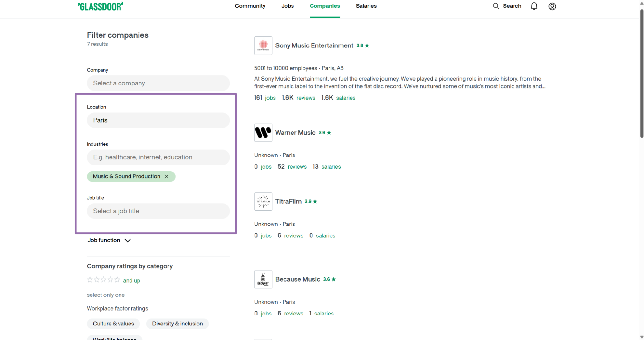Remove the Music & Sound Production filter
The height and width of the screenshot is (340, 644).
(167, 176)
